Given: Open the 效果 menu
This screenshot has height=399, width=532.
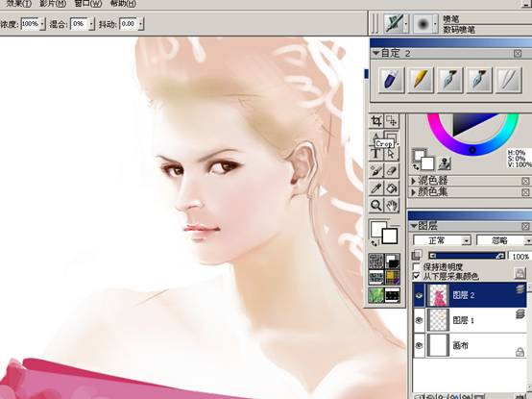Looking at the screenshot, I should [18, 4].
